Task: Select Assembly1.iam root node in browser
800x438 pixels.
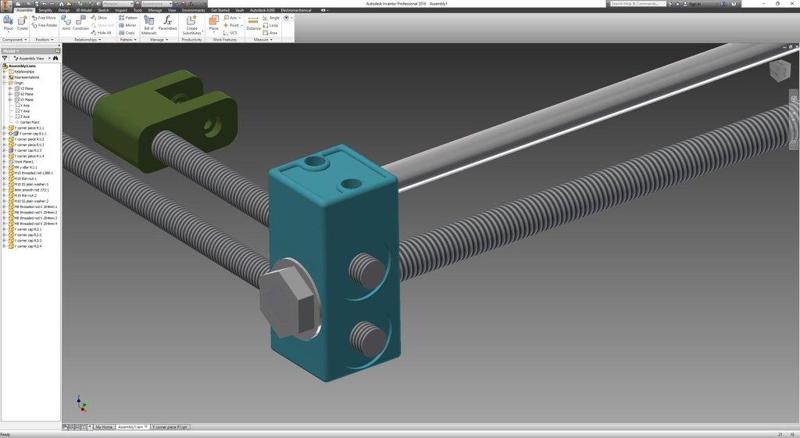Action: (x=19, y=66)
